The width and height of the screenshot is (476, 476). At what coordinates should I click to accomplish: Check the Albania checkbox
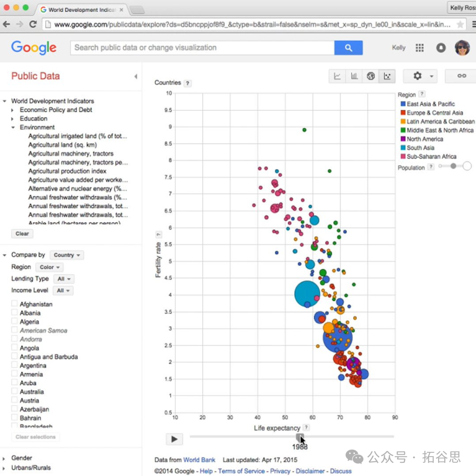point(14,313)
